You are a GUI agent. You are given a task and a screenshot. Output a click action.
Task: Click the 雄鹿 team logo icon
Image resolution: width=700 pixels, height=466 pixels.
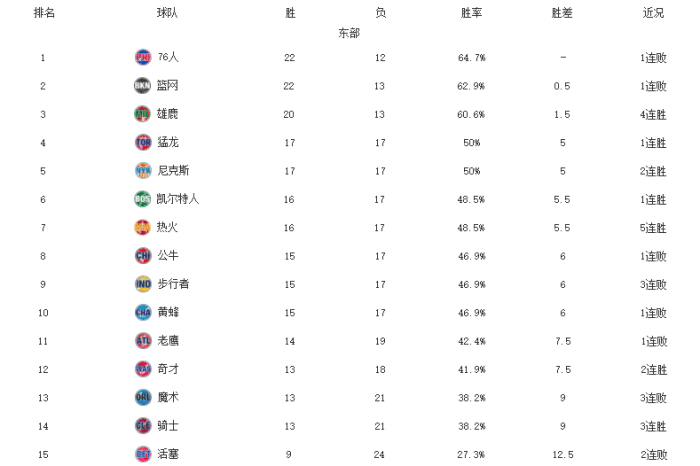(x=142, y=114)
